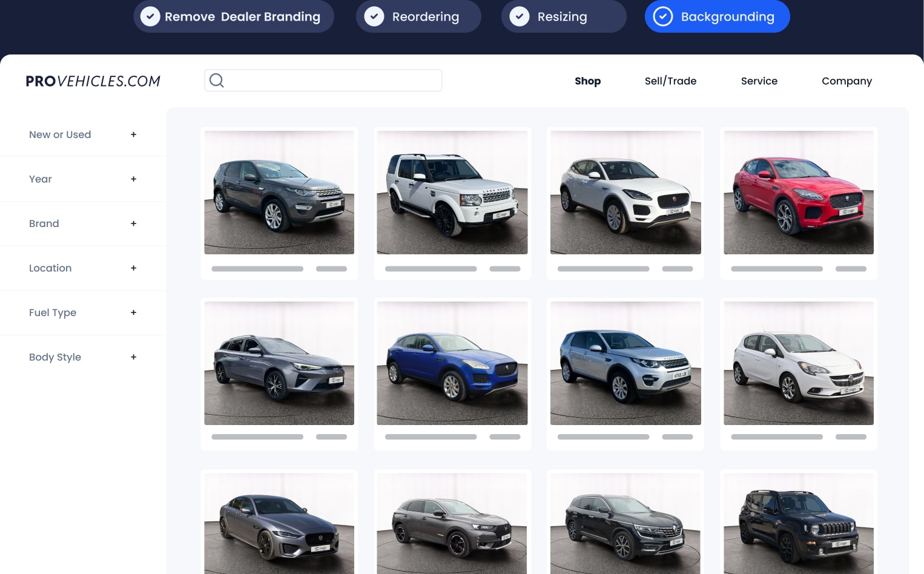This screenshot has width=924, height=574.
Task: Click the Location filter label
Action: (x=50, y=268)
